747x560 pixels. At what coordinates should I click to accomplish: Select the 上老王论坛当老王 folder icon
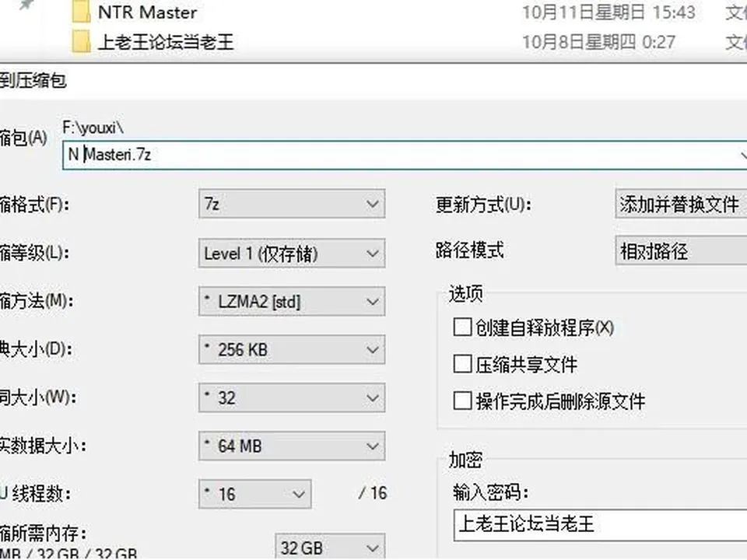coord(81,42)
